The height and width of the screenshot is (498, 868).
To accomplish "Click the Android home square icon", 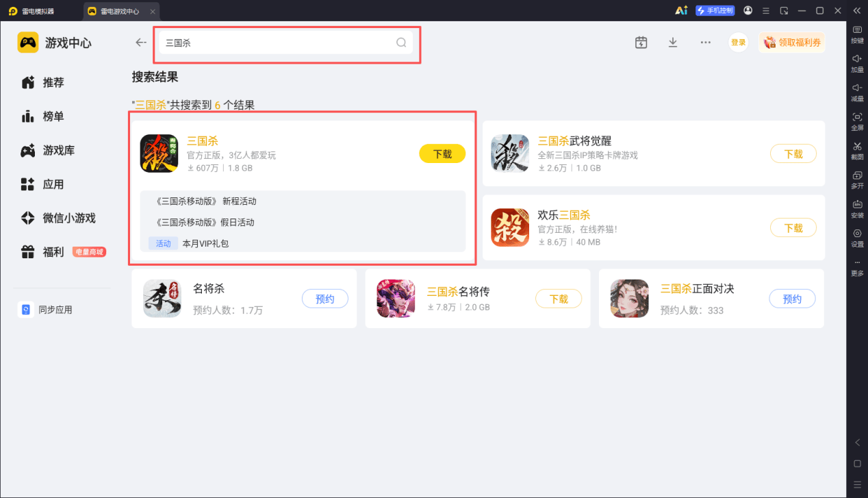I will 857,464.
